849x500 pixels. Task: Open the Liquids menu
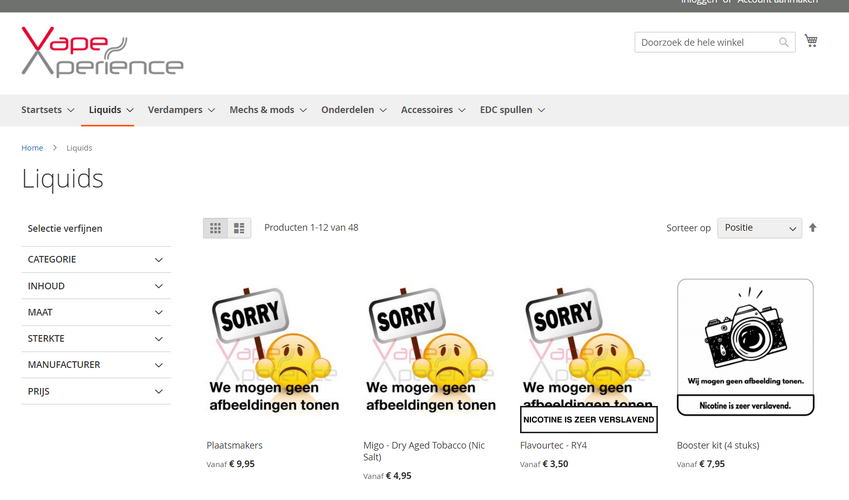(x=111, y=110)
